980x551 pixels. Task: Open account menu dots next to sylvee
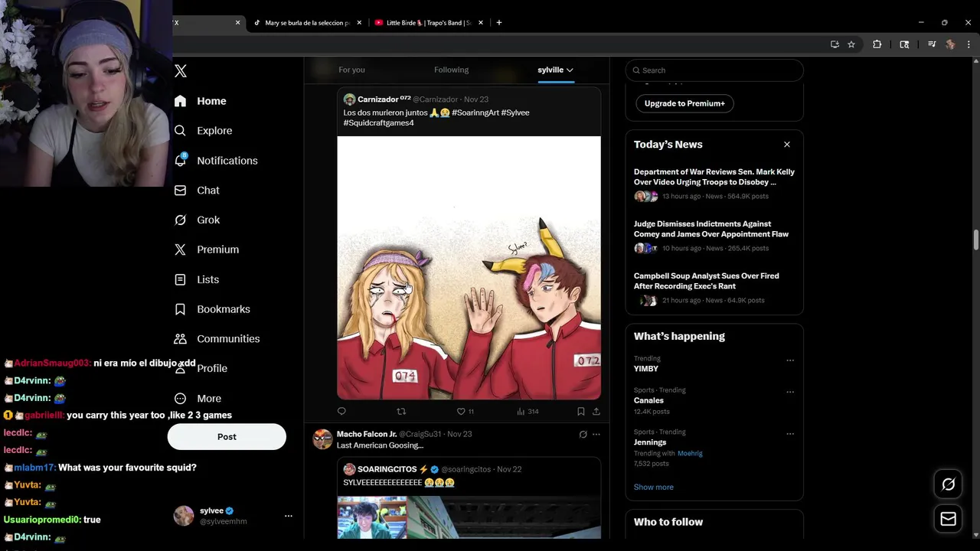[x=289, y=517]
